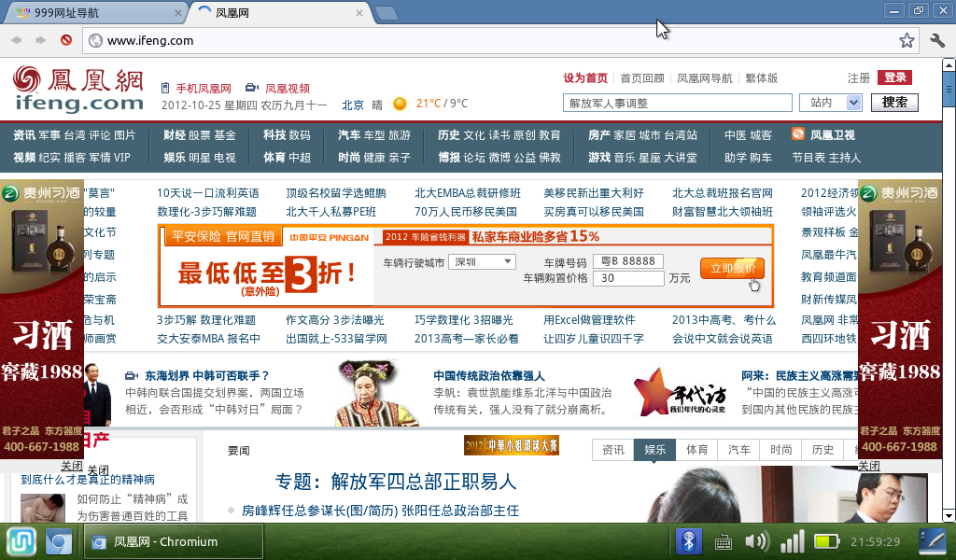
Task: Click the 搜索 search button
Action: [894, 103]
